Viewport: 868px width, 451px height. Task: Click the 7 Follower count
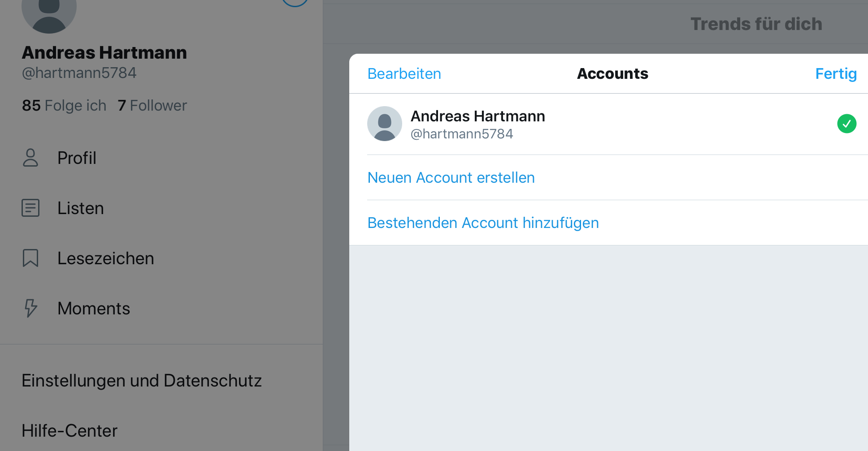coord(152,106)
